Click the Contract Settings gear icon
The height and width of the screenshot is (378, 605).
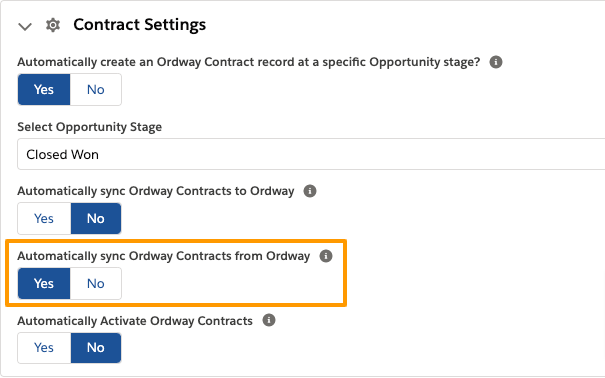[53, 25]
